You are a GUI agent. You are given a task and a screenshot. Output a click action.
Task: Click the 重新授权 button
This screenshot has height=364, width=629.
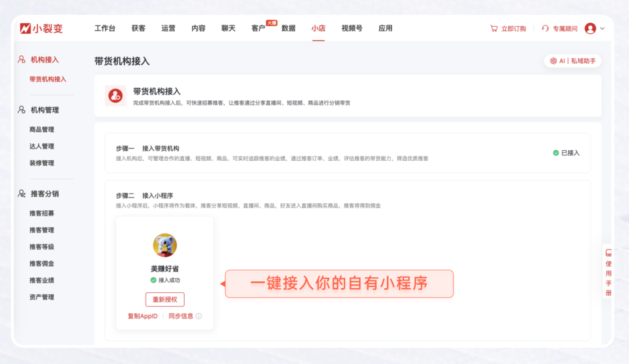165,299
